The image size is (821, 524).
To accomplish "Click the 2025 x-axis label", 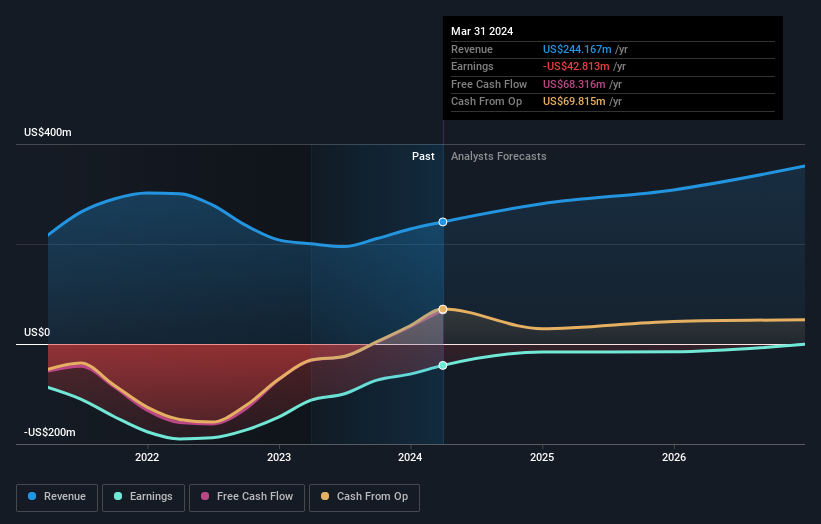I will coord(542,457).
